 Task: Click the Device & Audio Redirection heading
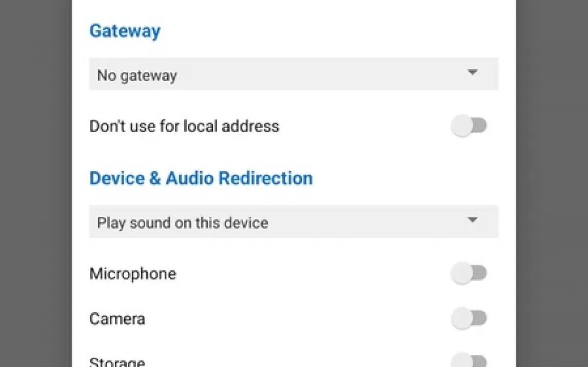point(201,178)
